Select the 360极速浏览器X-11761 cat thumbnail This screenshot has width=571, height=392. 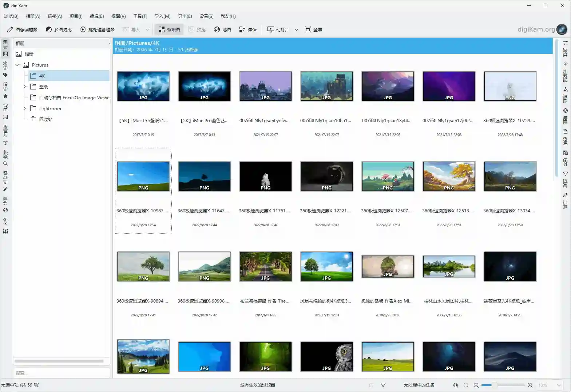click(266, 176)
